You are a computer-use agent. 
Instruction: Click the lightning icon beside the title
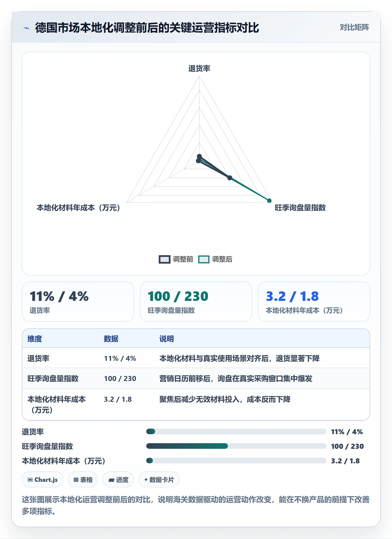pyautogui.click(x=27, y=28)
